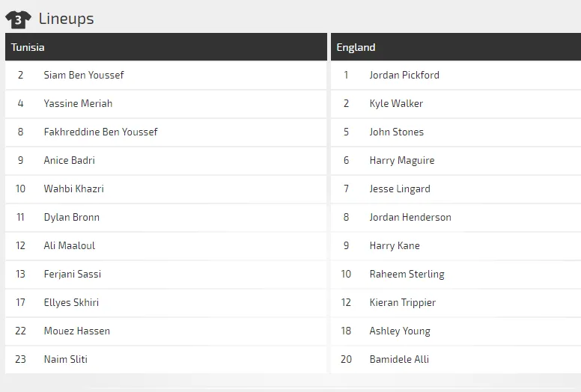Screen dimensions: 581x392
Task: Open Jordan Pickford's player link
Action: tap(404, 75)
